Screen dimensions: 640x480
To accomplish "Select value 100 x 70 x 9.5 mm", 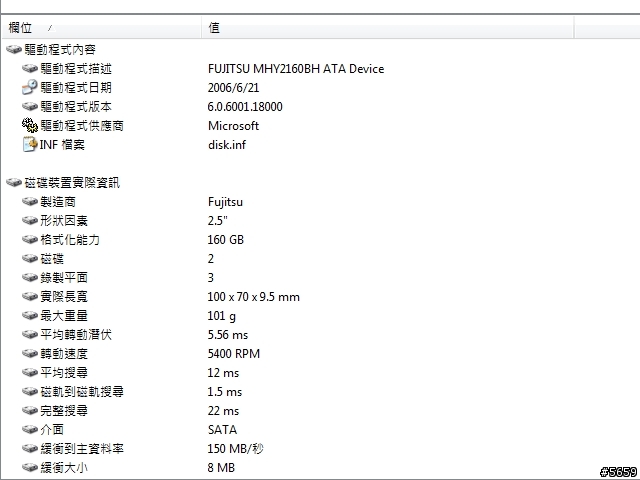I will pos(253,297).
